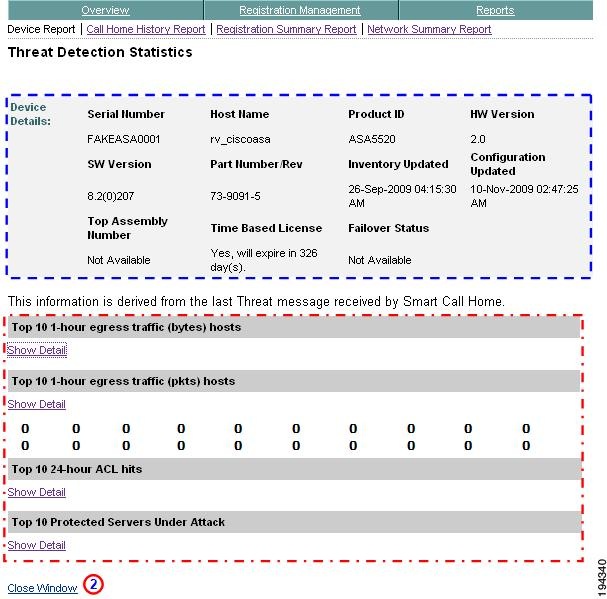The height and width of the screenshot is (599, 607).
Task: Click the Device Details label
Action: 30,114
